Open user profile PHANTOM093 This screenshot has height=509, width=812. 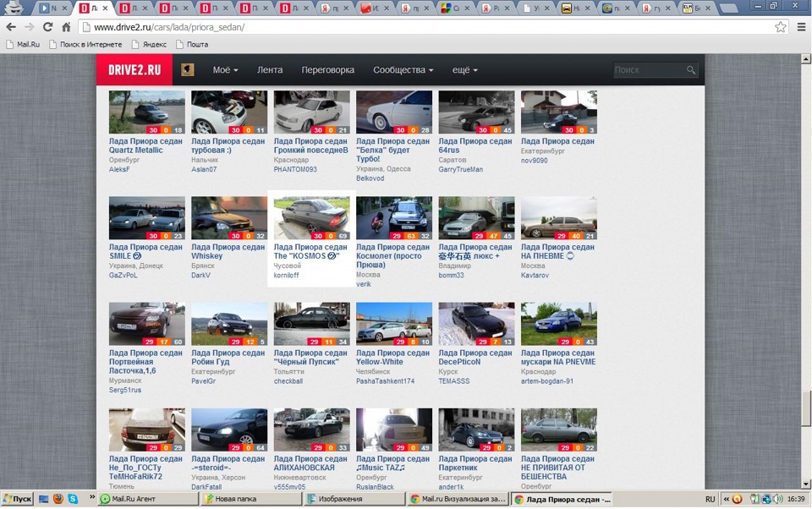295,169
